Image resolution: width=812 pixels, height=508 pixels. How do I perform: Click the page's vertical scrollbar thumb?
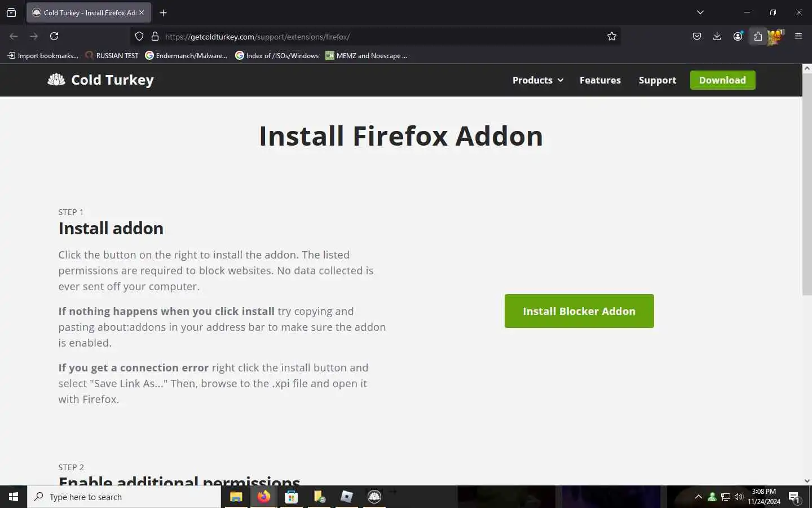click(x=807, y=184)
